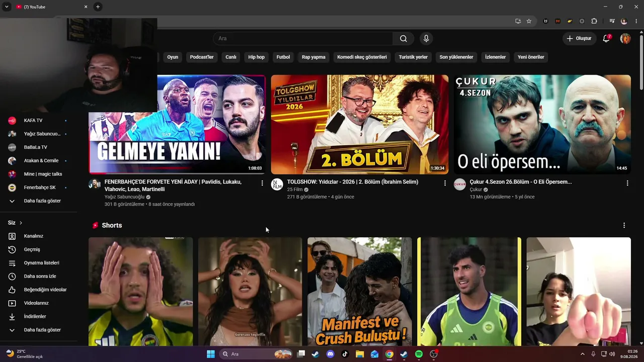Open the TOLGSHOW: Yıldızlar video title
Viewport: 644px width, 362px height.
click(353, 182)
